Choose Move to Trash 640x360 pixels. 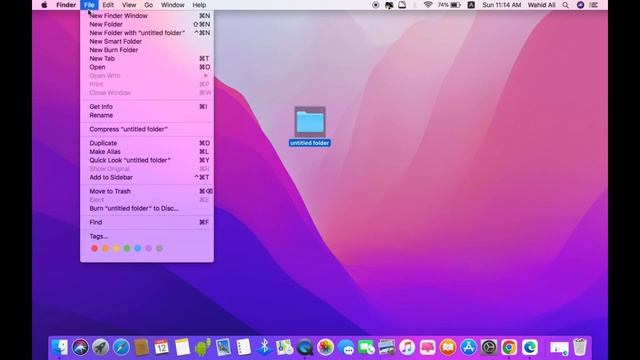147,191
